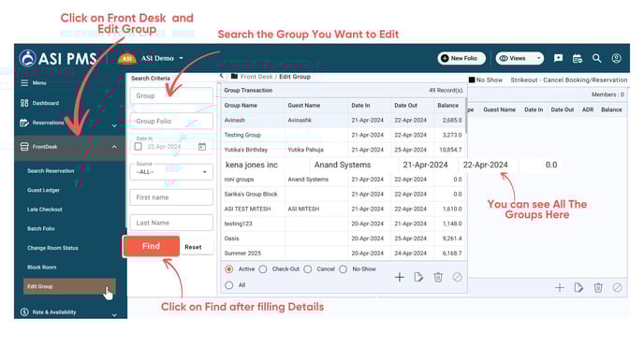Viewport: 644px width, 362px height.
Task: Open the Source ALL dropdown
Action: [x=171, y=172]
